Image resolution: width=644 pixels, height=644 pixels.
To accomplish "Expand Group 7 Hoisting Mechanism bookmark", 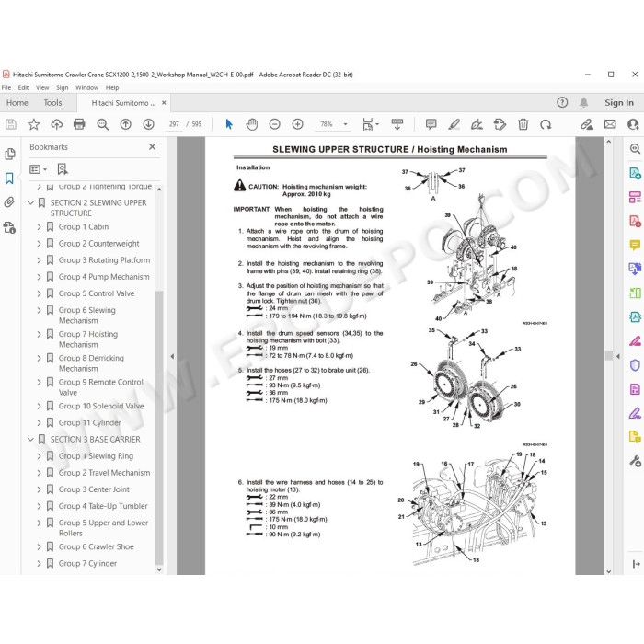I will pos(39,334).
